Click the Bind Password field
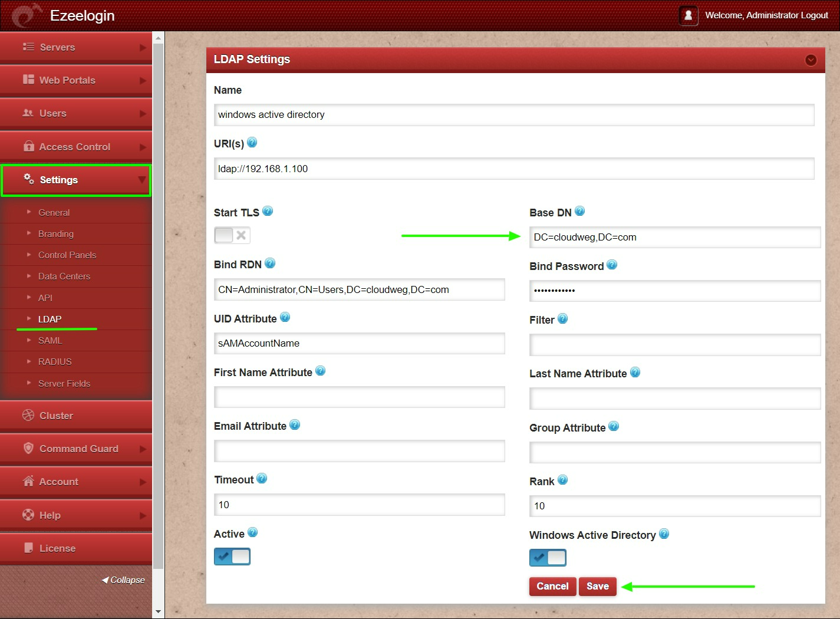 pos(675,291)
